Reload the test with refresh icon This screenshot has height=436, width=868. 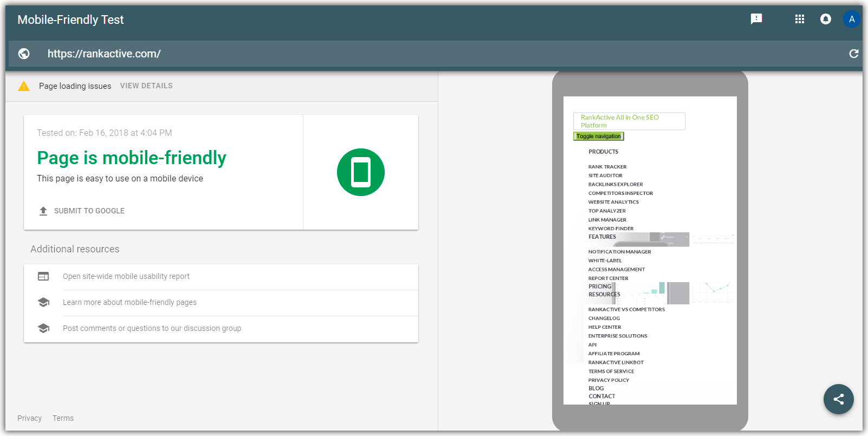pyautogui.click(x=854, y=54)
